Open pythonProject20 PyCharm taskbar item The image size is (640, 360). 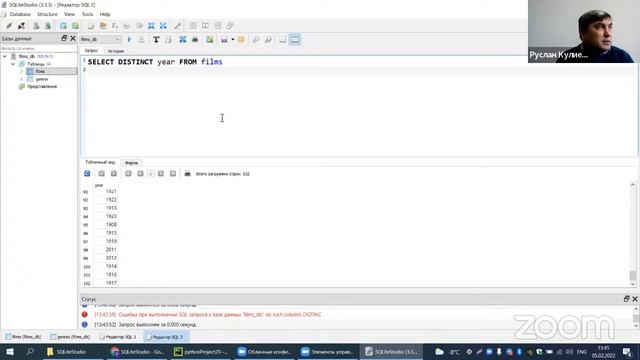pos(200,352)
